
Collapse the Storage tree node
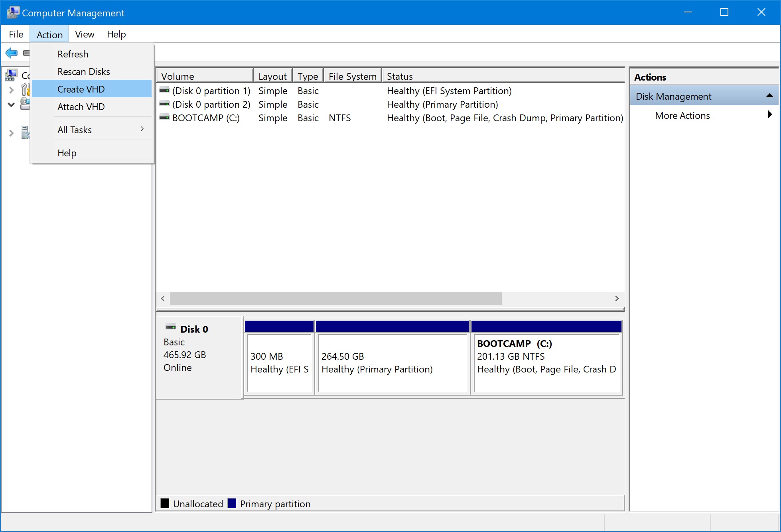pos(11,104)
